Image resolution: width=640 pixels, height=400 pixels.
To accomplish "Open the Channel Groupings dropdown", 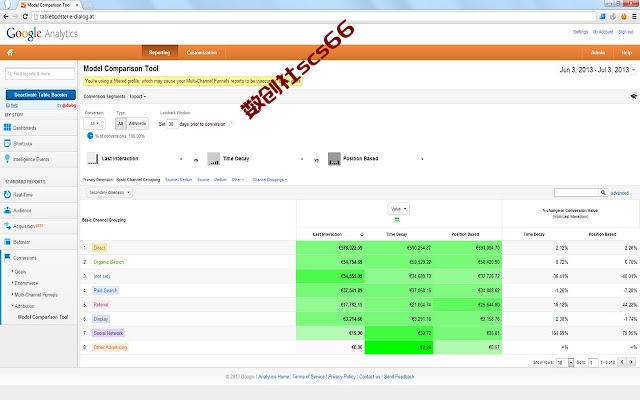I will click(x=270, y=180).
